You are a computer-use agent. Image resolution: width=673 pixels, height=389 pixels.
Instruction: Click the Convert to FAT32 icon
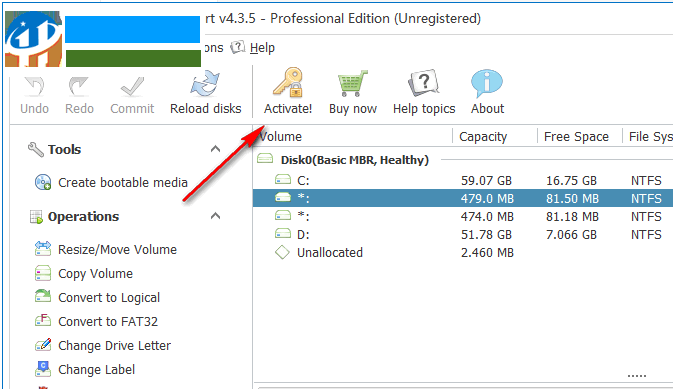[43, 321]
